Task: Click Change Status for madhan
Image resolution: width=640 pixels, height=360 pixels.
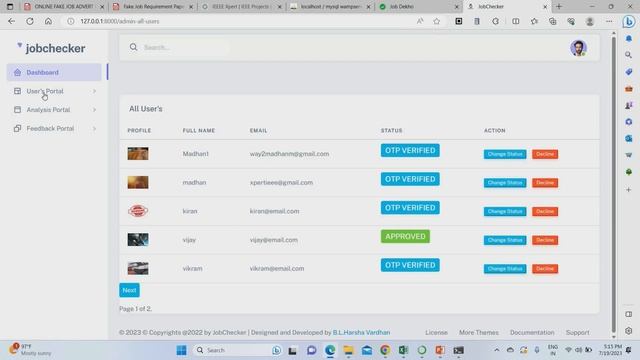Action: (505, 183)
